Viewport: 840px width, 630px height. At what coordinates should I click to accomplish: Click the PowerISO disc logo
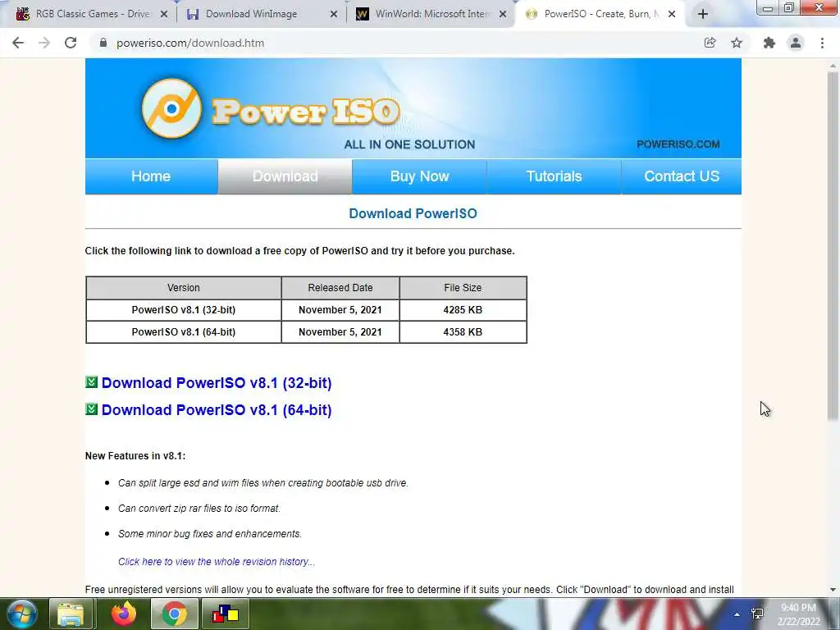click(171, 109)
